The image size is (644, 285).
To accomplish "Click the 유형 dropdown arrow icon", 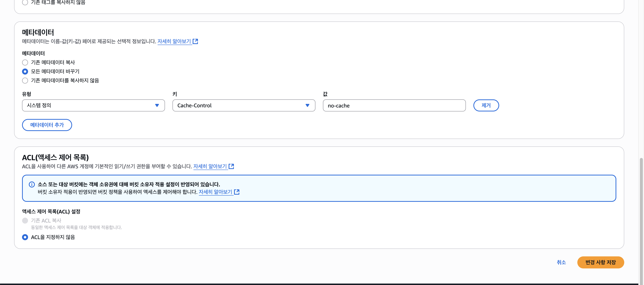I will [x=157, y=105].
